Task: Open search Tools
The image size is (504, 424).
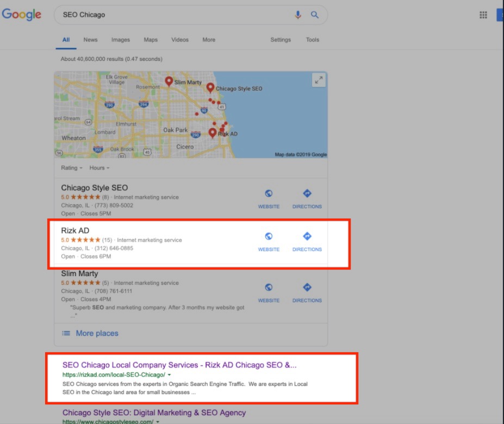Action: [313, 40]
